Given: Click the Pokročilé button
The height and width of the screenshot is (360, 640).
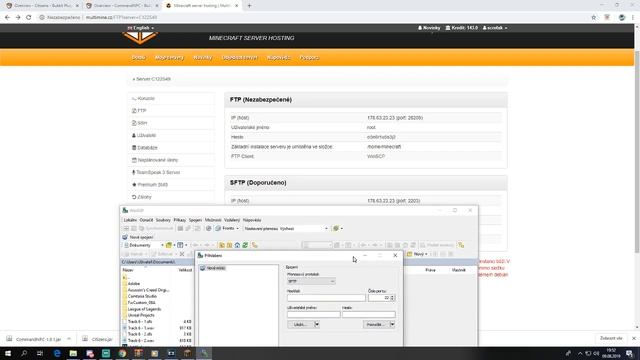Looking at the screenshot, I should (x=376, y=324).
